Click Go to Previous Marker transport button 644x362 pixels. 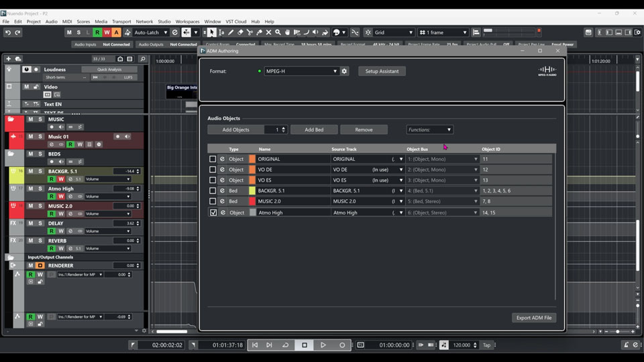coord(255,345)
